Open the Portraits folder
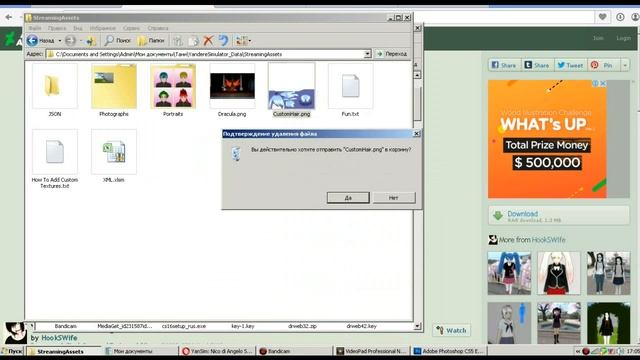The image size is (640, 360). click(x=173, y=90)
